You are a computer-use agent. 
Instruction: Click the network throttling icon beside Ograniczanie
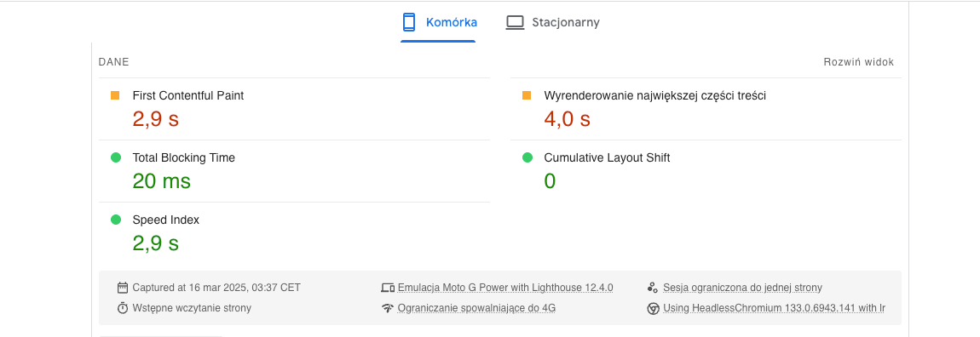[388, 308]
